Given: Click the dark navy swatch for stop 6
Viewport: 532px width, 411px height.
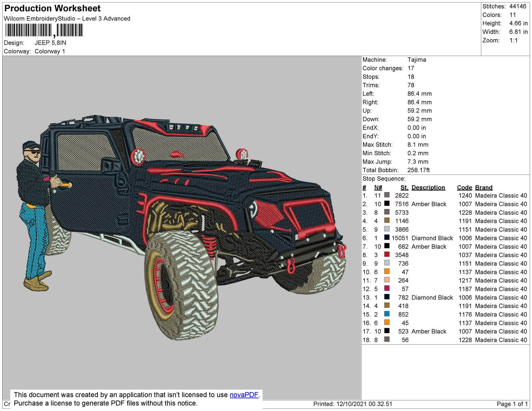Looking at the screenshot, I should coord(387,238).
